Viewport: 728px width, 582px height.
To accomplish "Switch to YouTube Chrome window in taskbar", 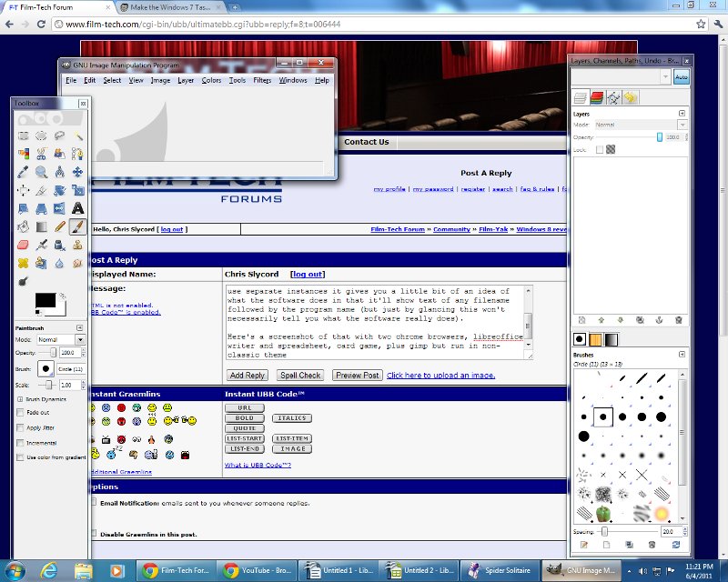I will pyautogui.click(x=258, y=570).
